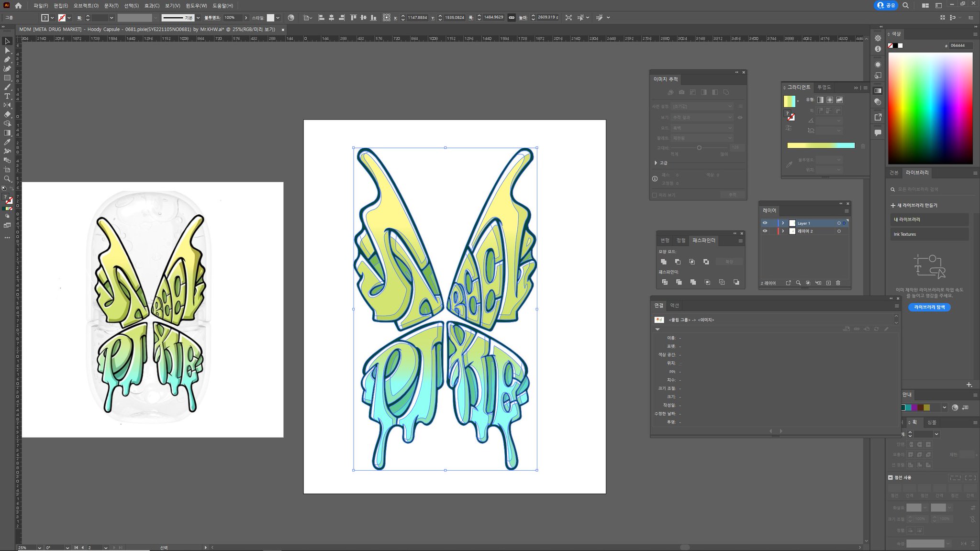980x551 pixels.
Task: Click the 라이브러리 탐색 button
Action: (929, 307)
